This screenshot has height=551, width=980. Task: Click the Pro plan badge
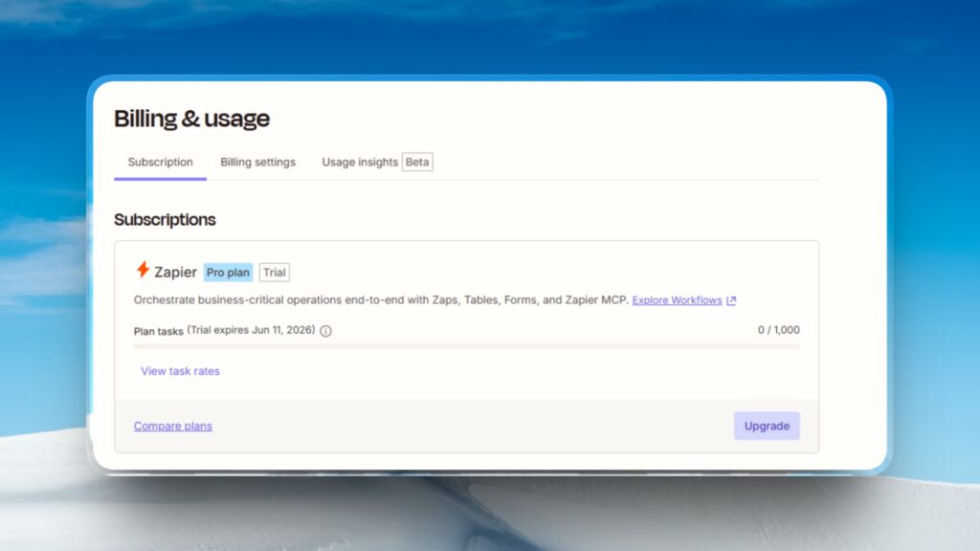(228, 273)
